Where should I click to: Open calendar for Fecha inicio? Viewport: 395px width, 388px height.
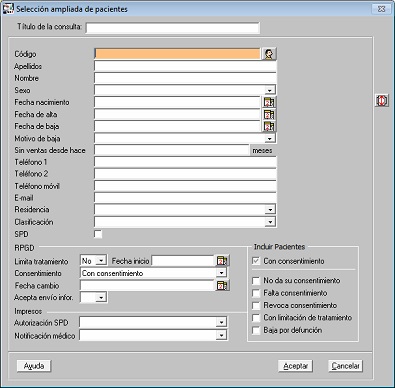point(222,261)
